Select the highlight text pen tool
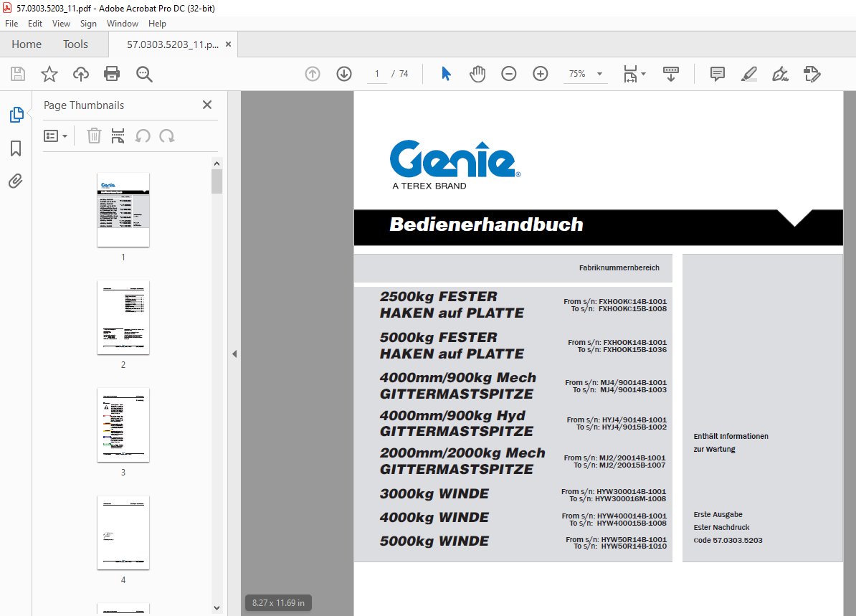Screen dimensions: 856x616 tap(749, 74)
